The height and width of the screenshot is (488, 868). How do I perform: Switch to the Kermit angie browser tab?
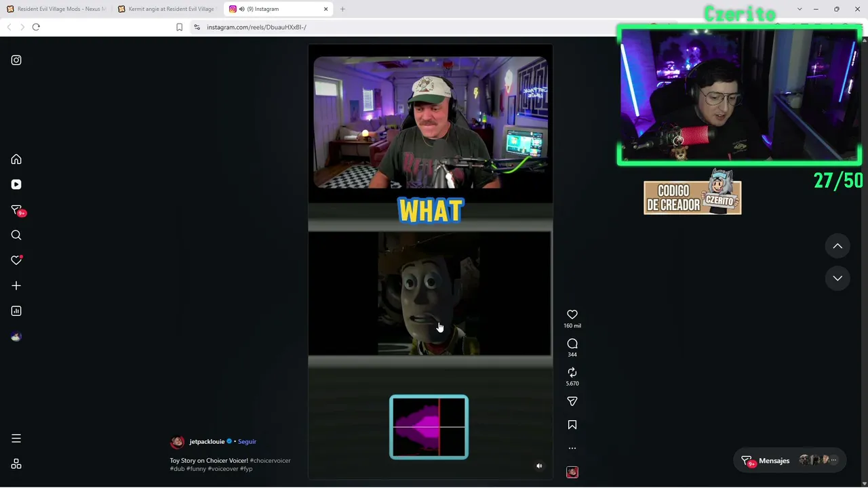167,9
